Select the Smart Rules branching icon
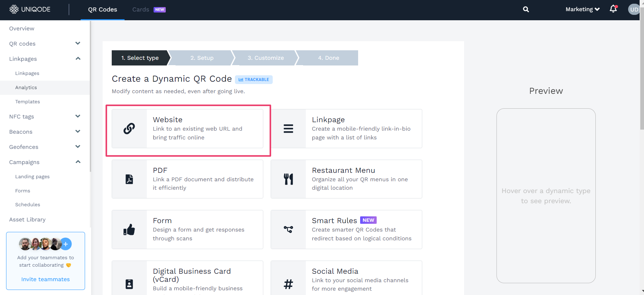This screenshot has width=644, height=295. 288,230
